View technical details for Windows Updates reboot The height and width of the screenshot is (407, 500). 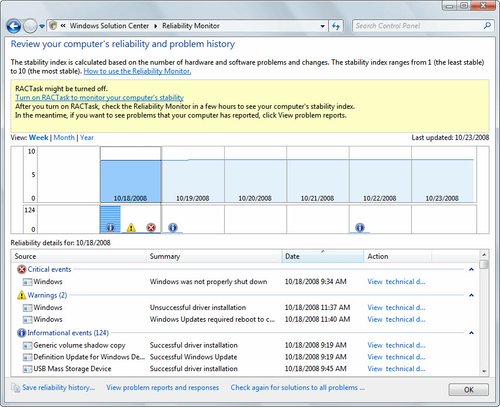click(396, 319)
